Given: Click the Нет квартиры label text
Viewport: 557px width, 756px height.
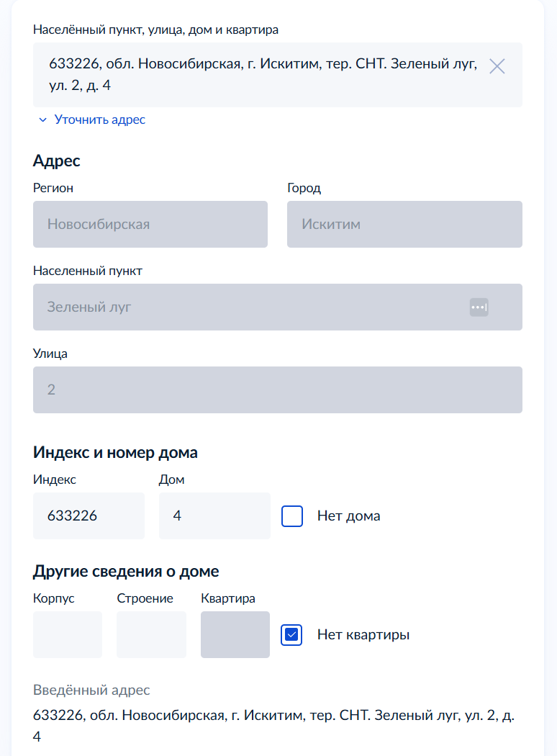Looking at the screenshot, I should [x=363, y=635].
